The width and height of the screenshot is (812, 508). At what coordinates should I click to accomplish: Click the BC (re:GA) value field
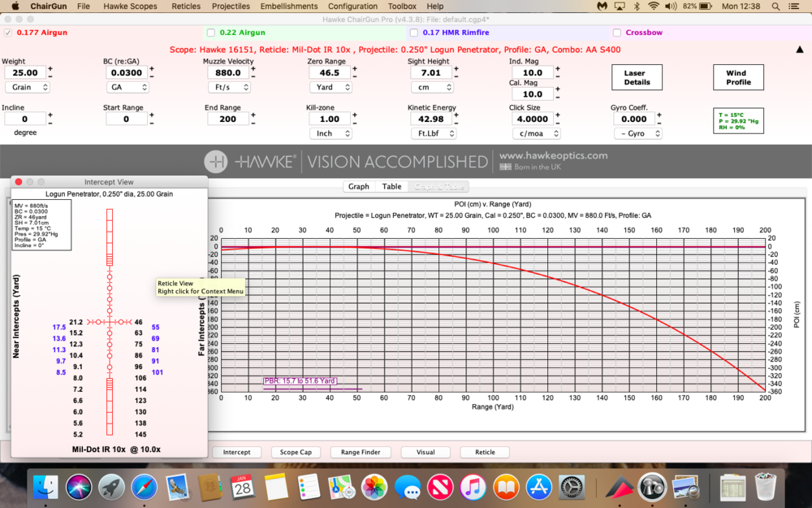coord(127,72)
